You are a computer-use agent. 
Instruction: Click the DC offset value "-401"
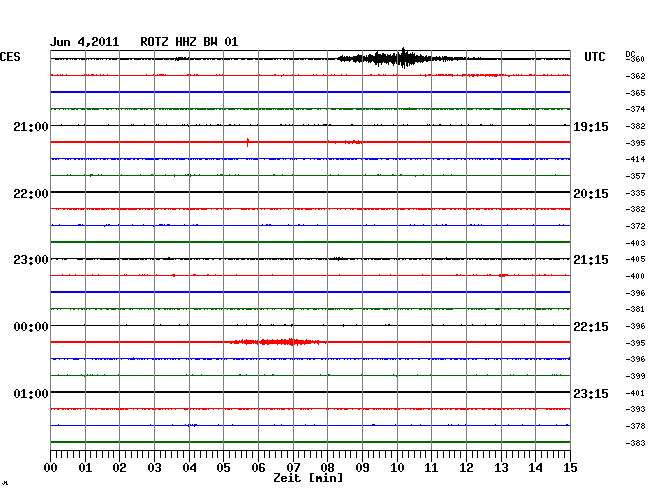(635, 393)
